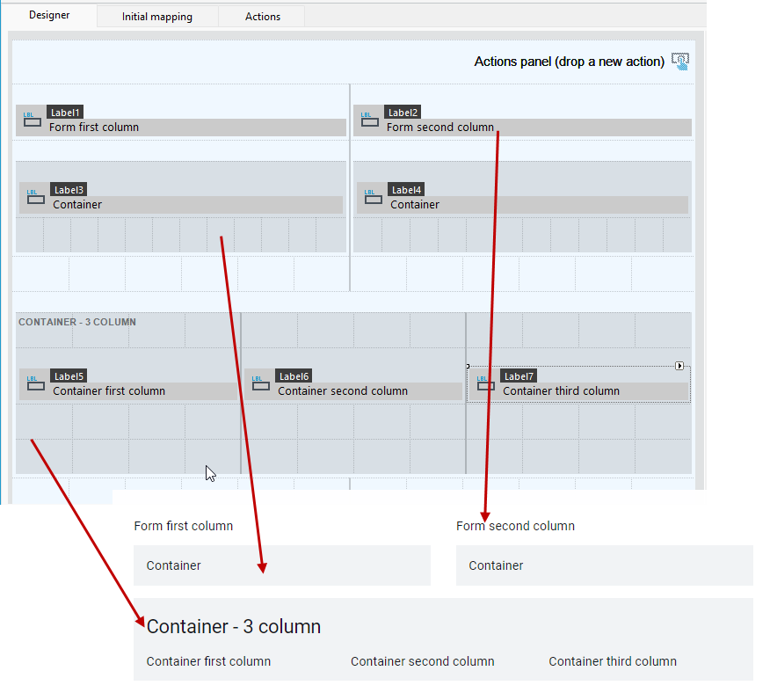Click the LBL icon beside Label5

coord(36,383)
